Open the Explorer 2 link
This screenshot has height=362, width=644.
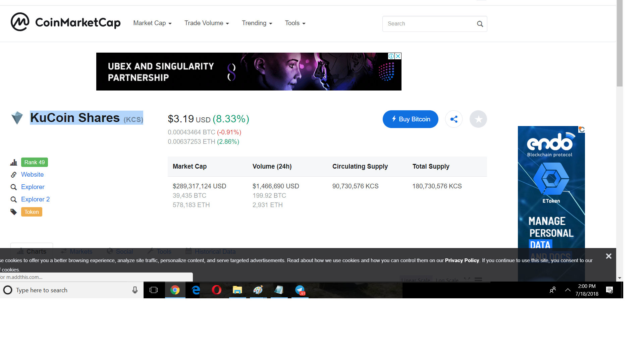click(x=35, y=199)
